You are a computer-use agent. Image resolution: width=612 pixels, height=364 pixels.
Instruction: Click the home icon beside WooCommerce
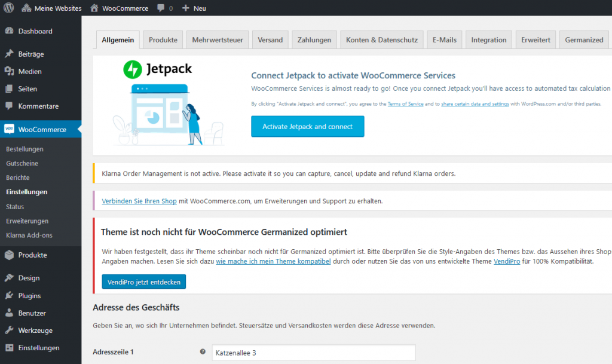coord(94,8)
